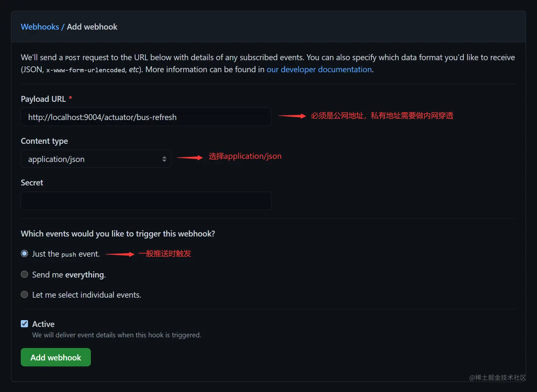Click the Send me everything label text
The height and width of the screenshot is (392, 537).
tap(69, 274)
